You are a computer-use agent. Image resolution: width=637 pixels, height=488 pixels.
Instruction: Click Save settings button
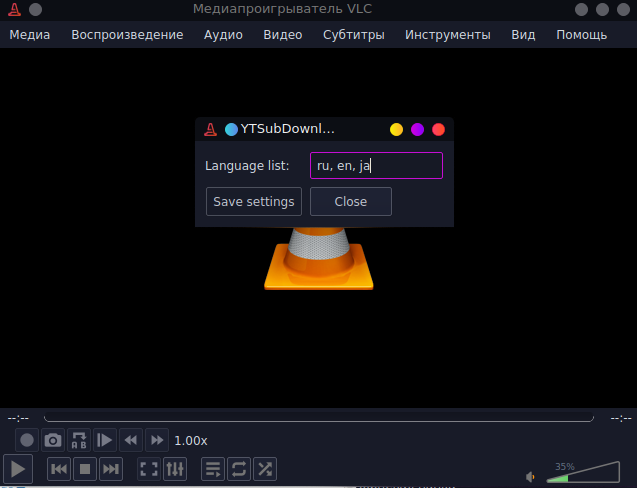click(x=254, y=202)
